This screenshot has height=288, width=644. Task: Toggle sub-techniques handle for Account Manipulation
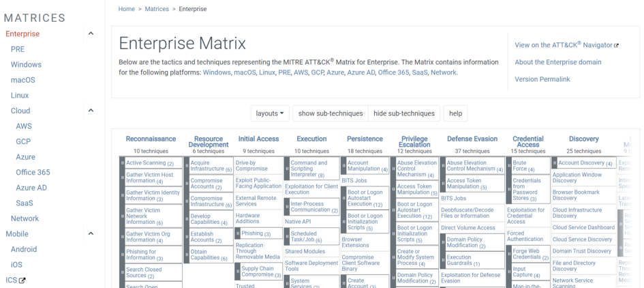[x=343, y=166]
